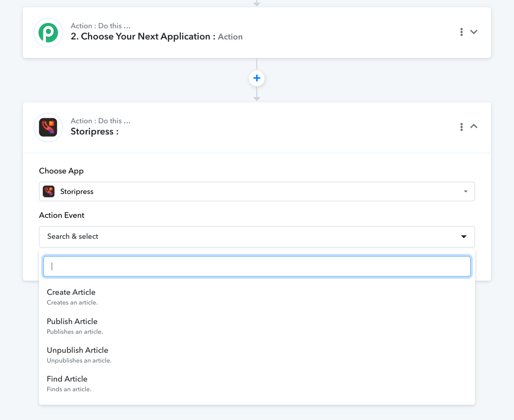Open the Choose App dropdown showing Storipress

tap(257, 191)
